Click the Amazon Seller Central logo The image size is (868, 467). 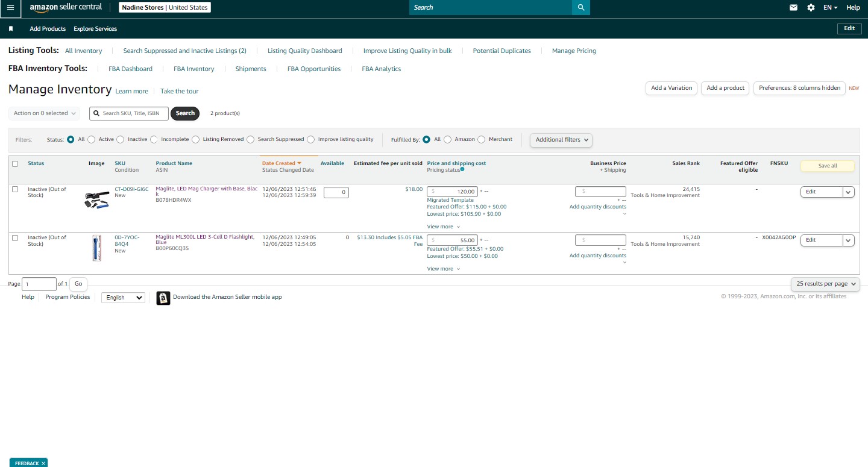(x=66, y=7)
